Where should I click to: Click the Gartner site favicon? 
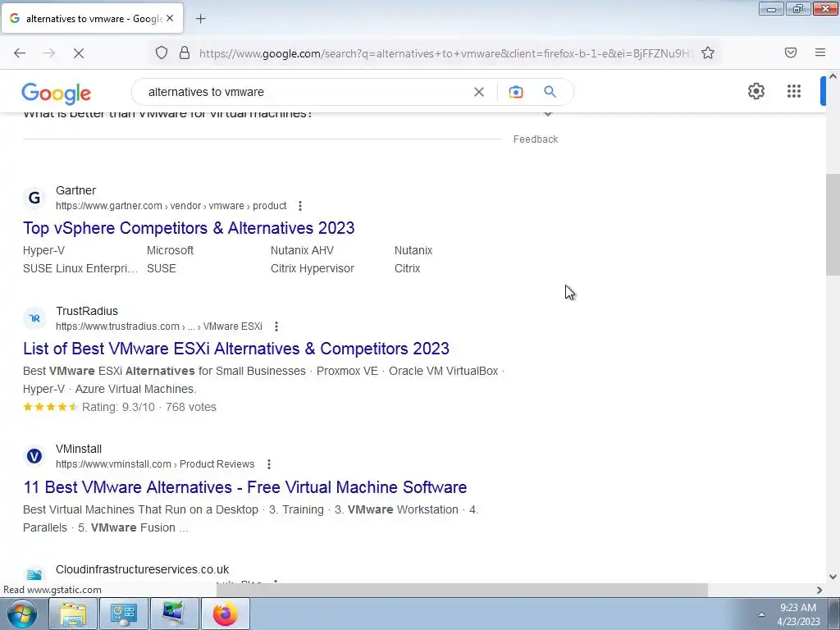tap(34, 198)
